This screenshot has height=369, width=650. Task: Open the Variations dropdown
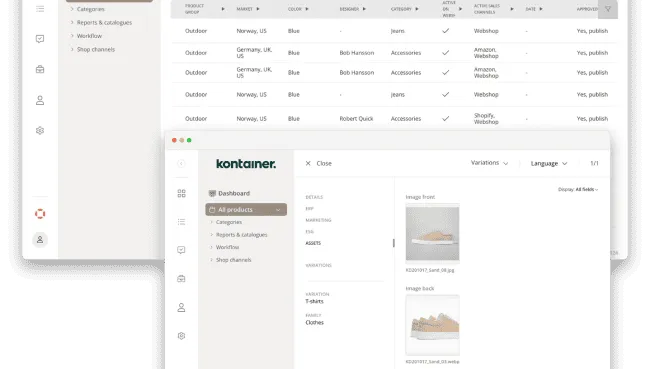coord(489,163)
